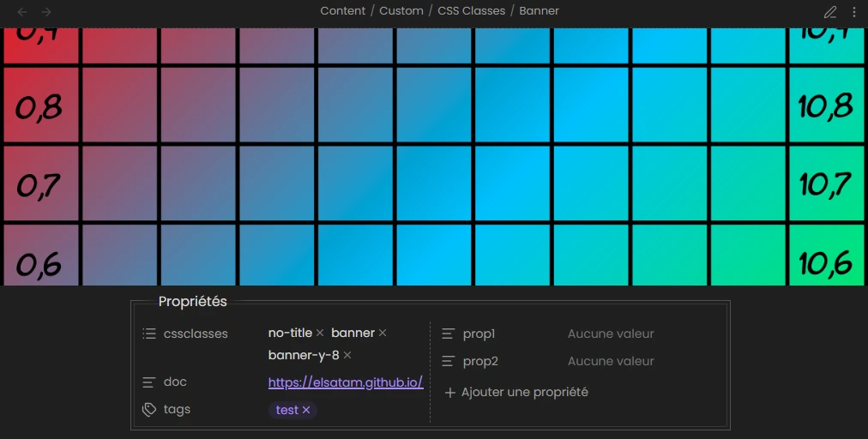Click the forward navigation arrow
This screenshot has width=868, height=439.
(46, 12)
